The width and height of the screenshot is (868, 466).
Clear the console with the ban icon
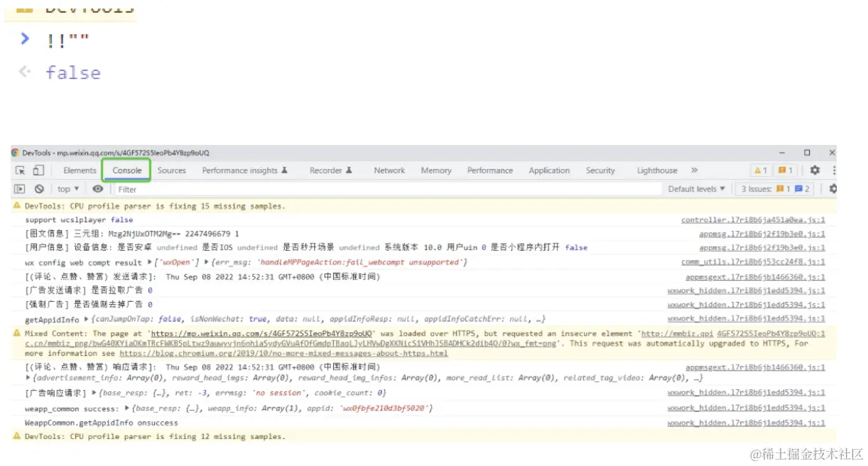[39, 189]
